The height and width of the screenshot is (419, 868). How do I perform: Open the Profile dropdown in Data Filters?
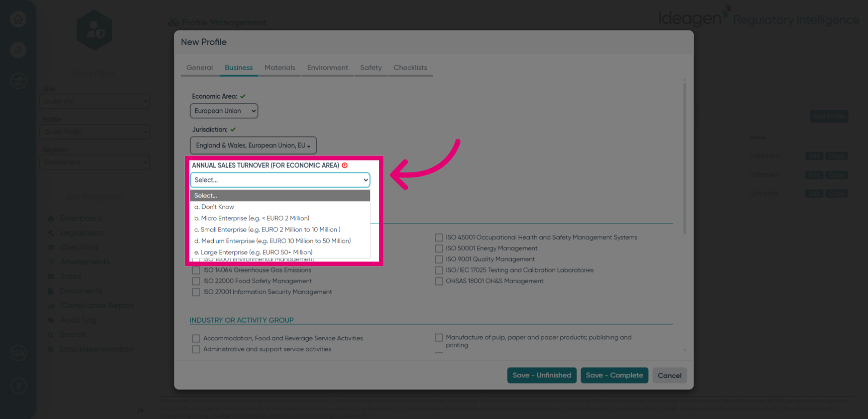click(x=94, y=132)
